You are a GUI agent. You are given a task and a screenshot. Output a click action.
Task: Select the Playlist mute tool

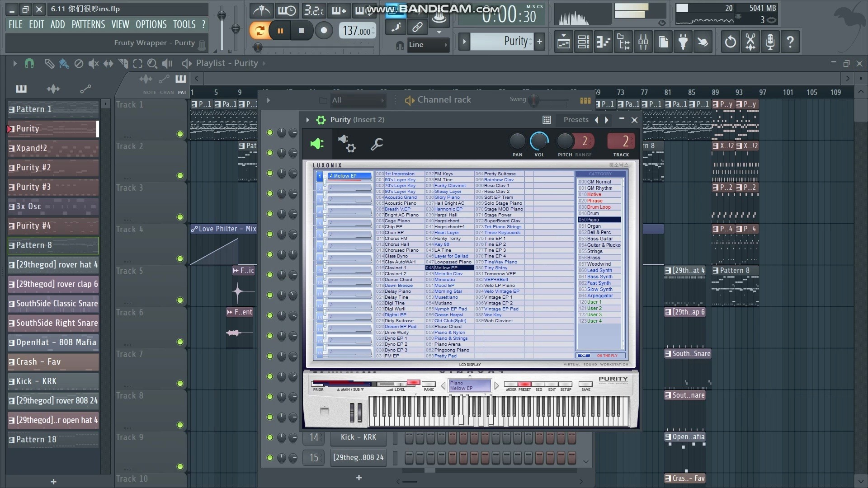pyautogui.click(x=94, y=64)
